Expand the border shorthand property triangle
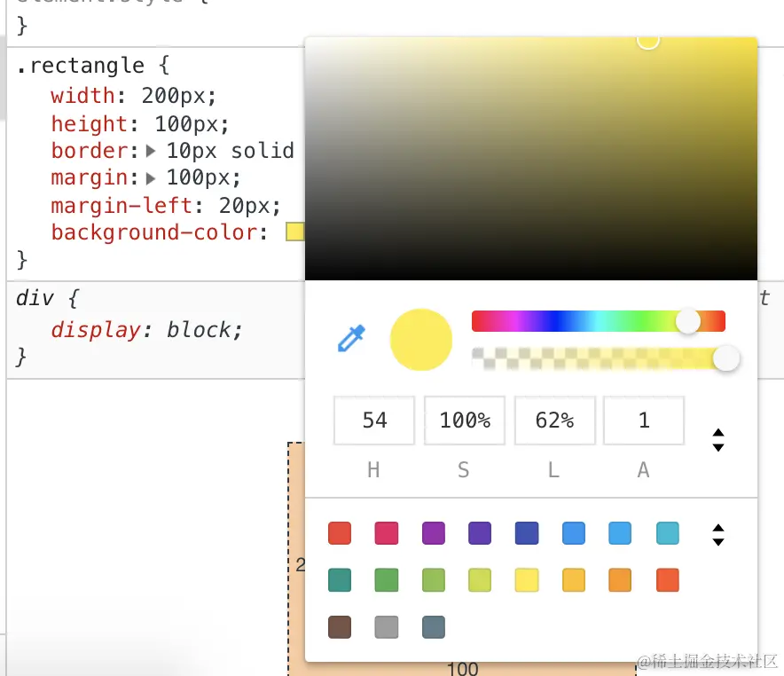Viewport: 784px width, 676px height. click(x=151, y=151)
